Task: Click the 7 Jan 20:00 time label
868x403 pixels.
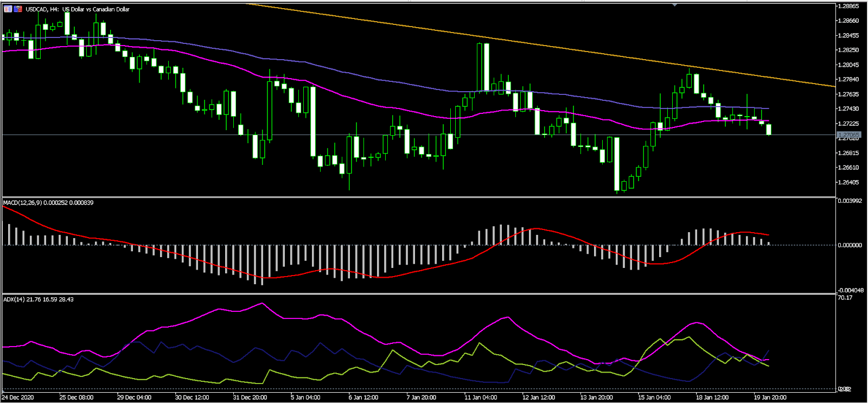Action: coord(421,398)
